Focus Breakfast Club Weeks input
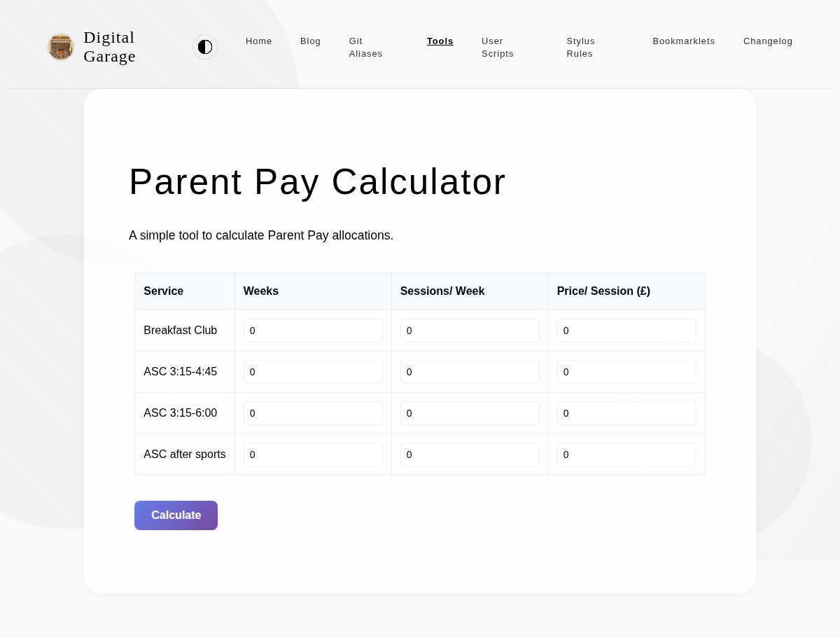 point(313,331)
